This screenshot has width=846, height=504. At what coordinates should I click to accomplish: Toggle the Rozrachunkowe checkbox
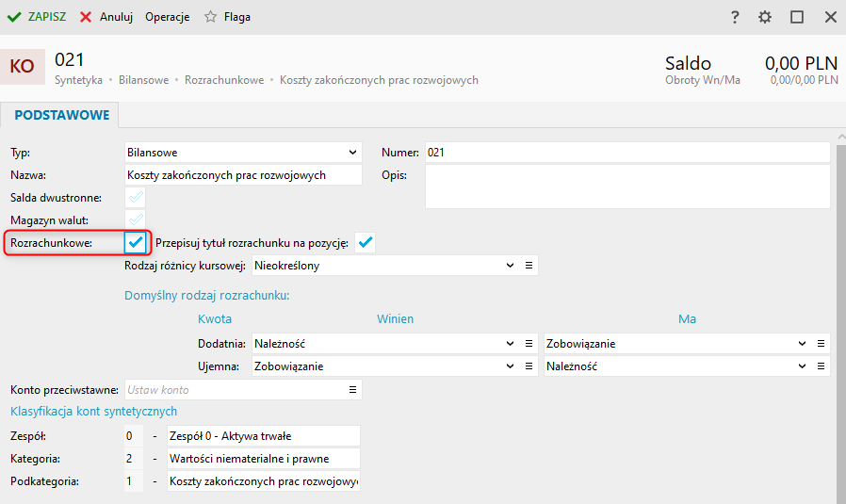click(x=136, y=243)
